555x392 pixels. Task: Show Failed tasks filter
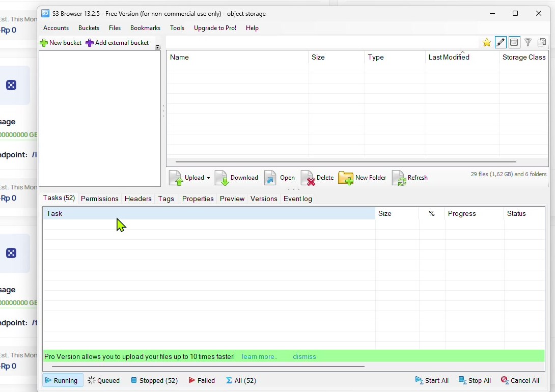(202, 380)
